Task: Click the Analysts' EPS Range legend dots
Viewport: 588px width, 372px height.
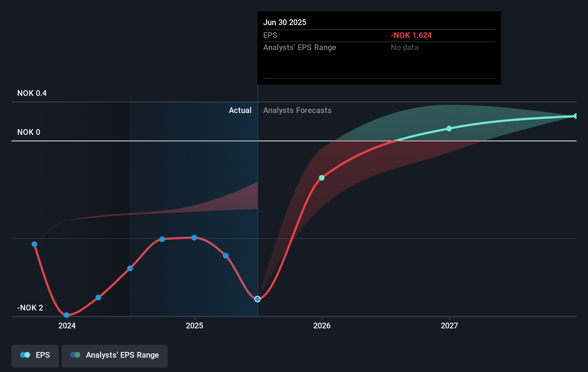Action: [x=75, y=355]
